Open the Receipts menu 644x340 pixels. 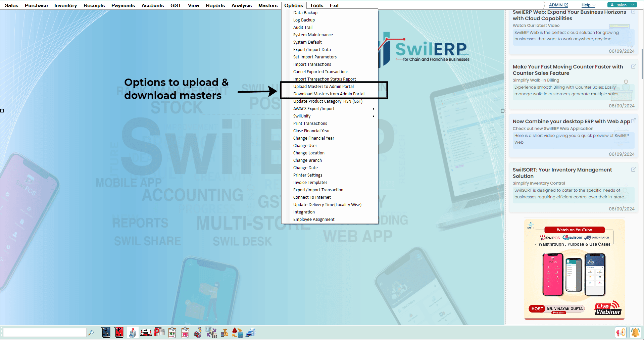pyautogui.click(x=94, y=5)
